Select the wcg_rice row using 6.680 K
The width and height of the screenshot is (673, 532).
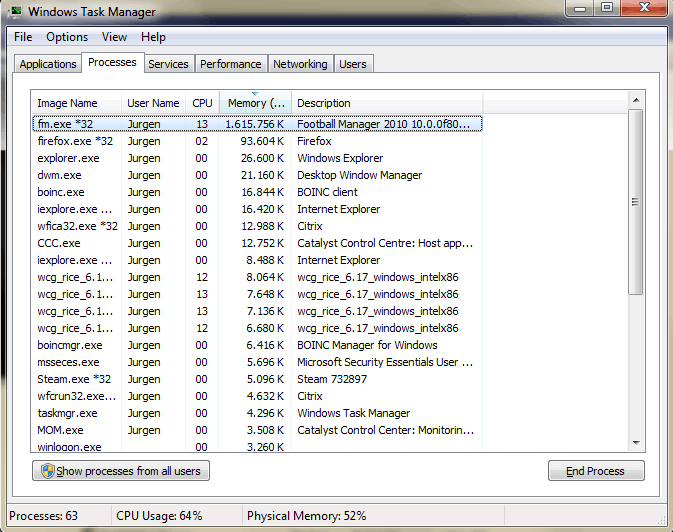pyautogui.click(x=257, y=328)
